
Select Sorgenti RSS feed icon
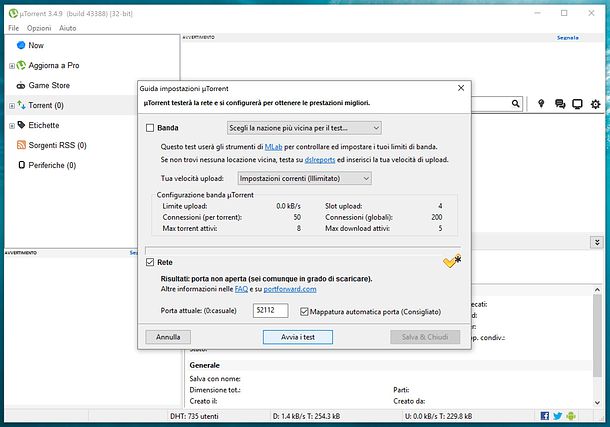click(21, 145)
